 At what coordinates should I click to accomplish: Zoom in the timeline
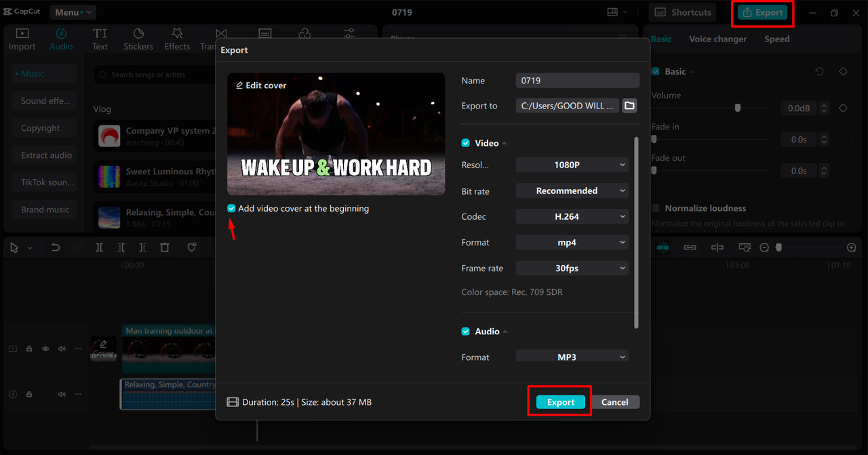[x=852, y=248]
